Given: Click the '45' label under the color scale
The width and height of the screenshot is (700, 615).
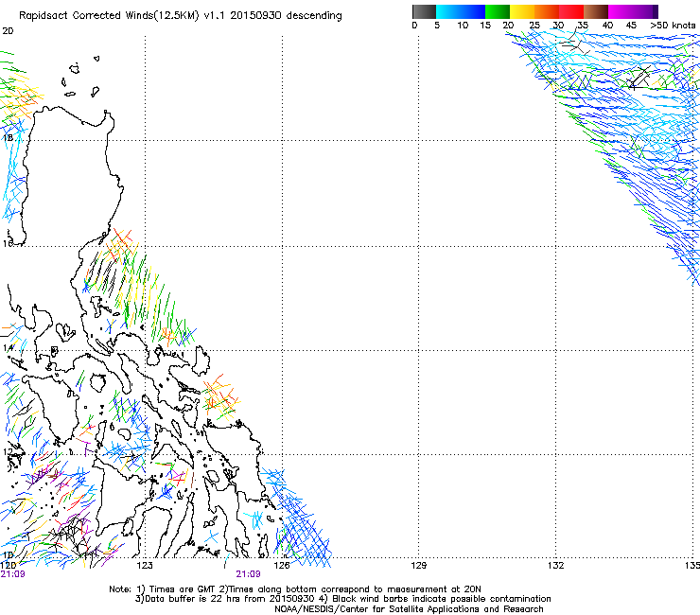Looking at the screenshot, I should 631,26.
